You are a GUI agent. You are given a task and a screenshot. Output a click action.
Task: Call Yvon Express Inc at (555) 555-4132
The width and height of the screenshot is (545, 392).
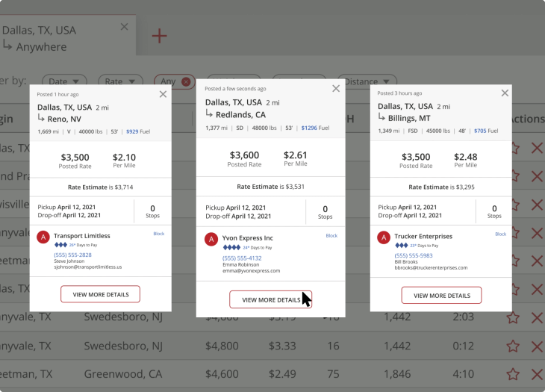coord(242,258)
